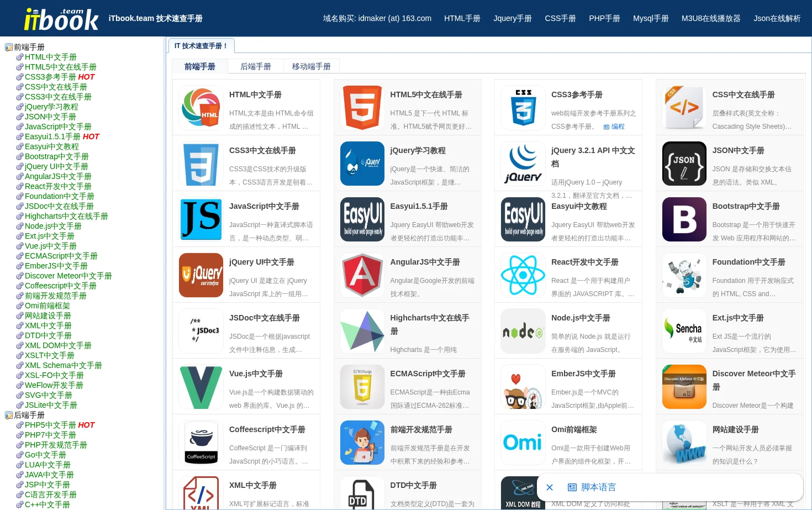Click the HTML5 orange shield icon
812x510 pixels.
[x=362, y=108]
